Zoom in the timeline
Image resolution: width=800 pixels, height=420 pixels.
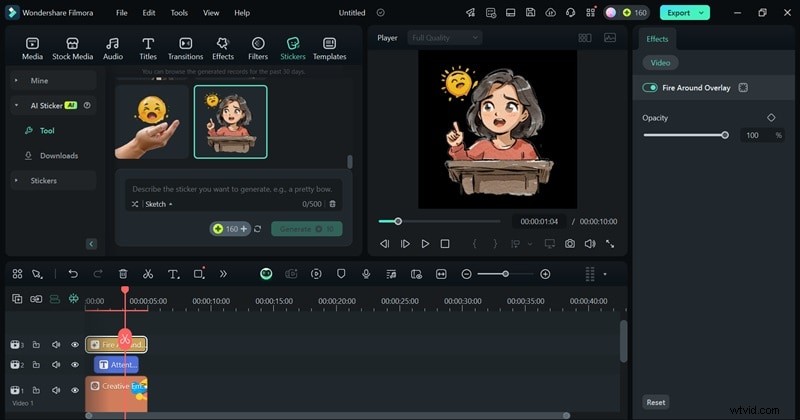tap(545, 274)
